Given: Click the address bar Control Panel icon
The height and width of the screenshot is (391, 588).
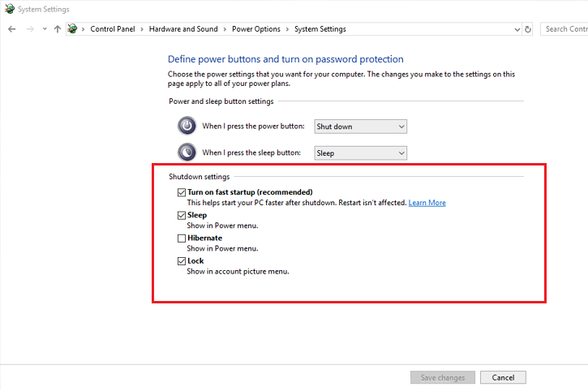Looking at the screenshot, I should coord(72,29).
